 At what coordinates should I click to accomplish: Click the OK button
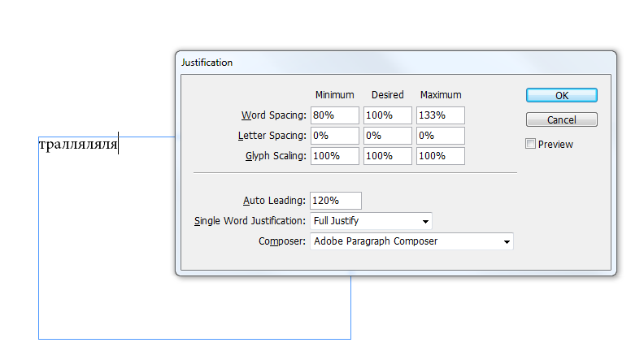[x=561, y=95]
